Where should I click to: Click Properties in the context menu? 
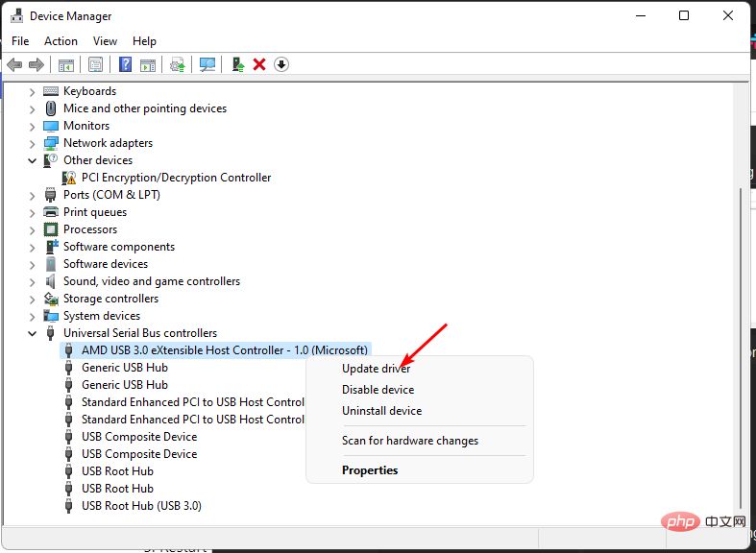[370, 470]
